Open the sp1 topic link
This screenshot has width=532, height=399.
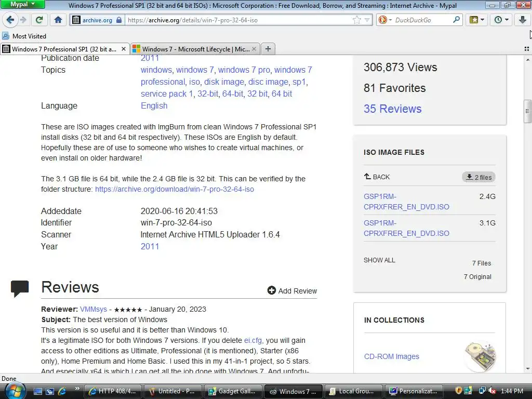point(299,82)
